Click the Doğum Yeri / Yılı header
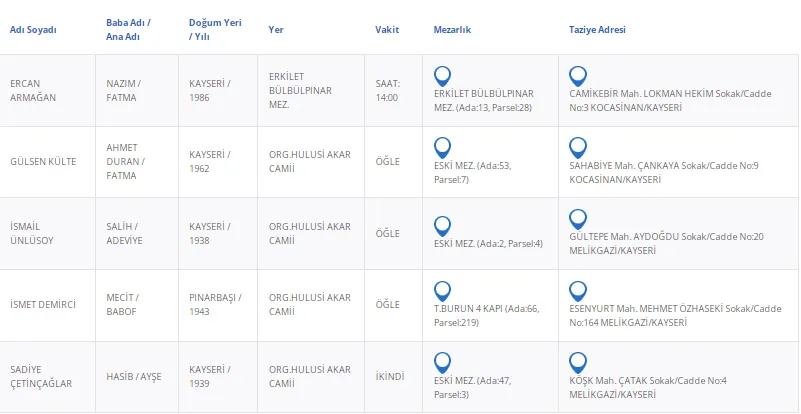 tap(212, 30)
